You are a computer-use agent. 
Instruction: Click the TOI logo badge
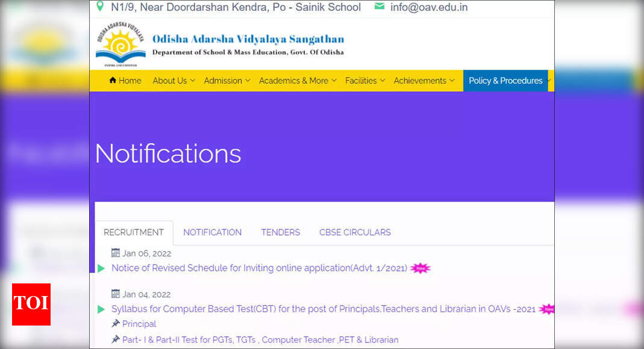31,304
